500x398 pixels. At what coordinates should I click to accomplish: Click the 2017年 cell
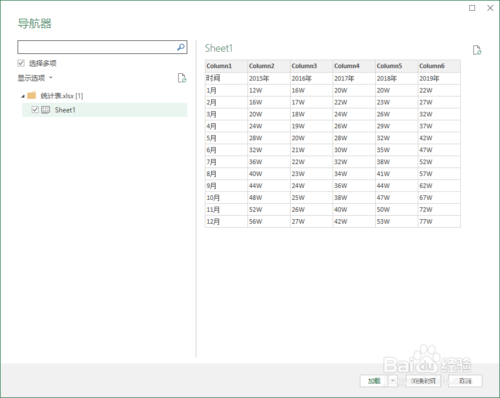click(x=354, y=78)
